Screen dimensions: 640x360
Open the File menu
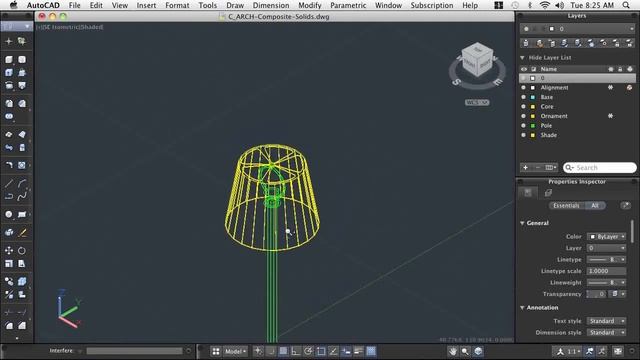74,5
